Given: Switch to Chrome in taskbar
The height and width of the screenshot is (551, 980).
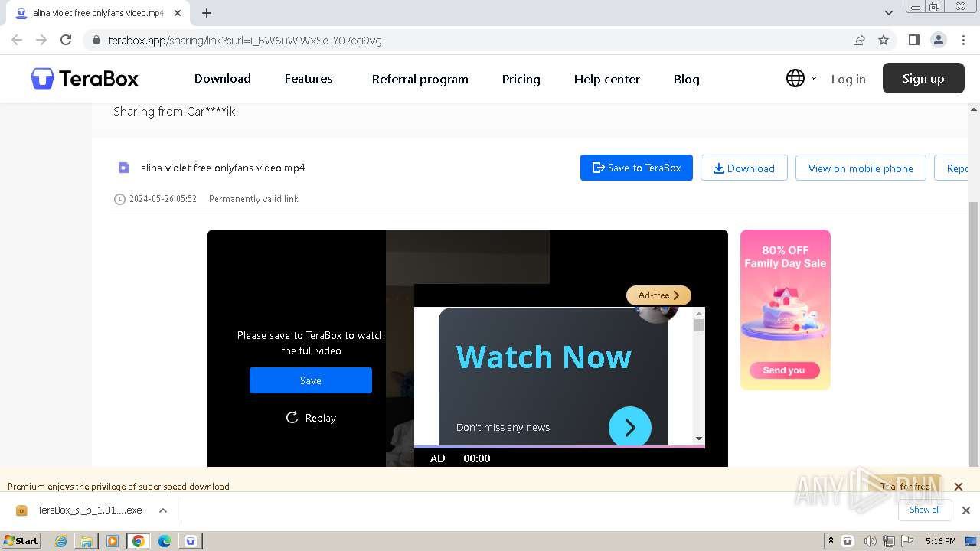Looking at the screenshot, I should (139, 541).
